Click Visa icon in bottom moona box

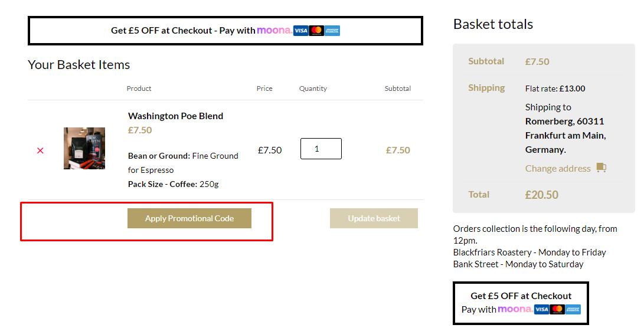[541, 309]
